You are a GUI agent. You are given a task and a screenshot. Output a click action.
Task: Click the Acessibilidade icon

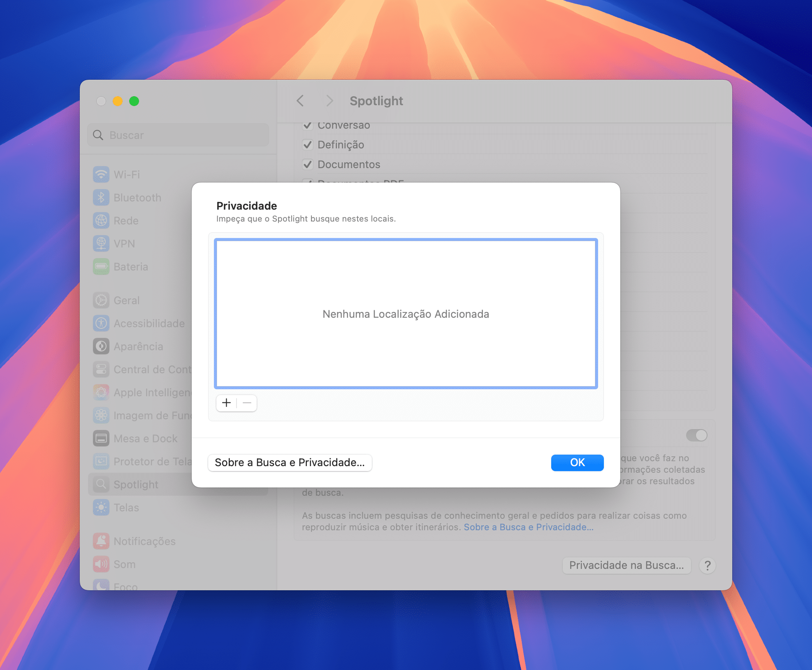coord(101,323)
